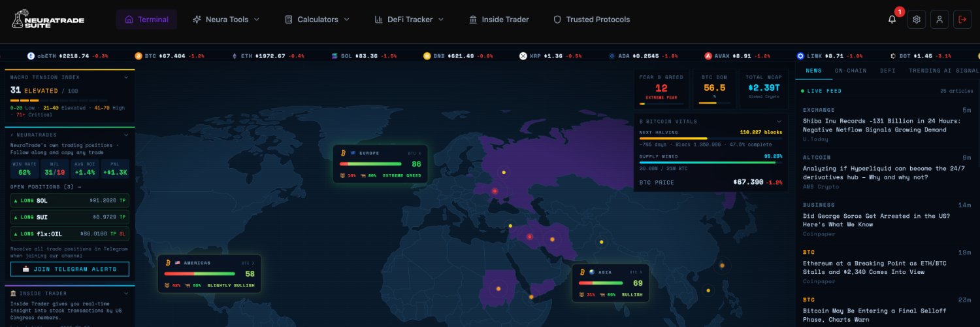This screenshot has width=980, height=327.
Task: Open the settings gear in header
Action: pos(917,20)
